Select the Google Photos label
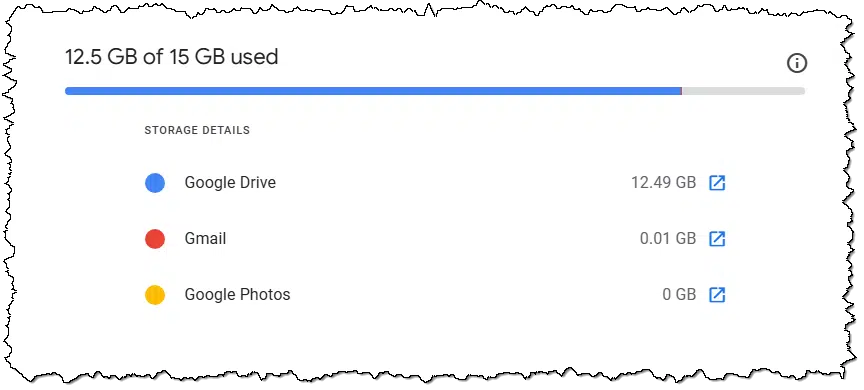The height and width of the screenshot is (390, 864). click(237, 294)
